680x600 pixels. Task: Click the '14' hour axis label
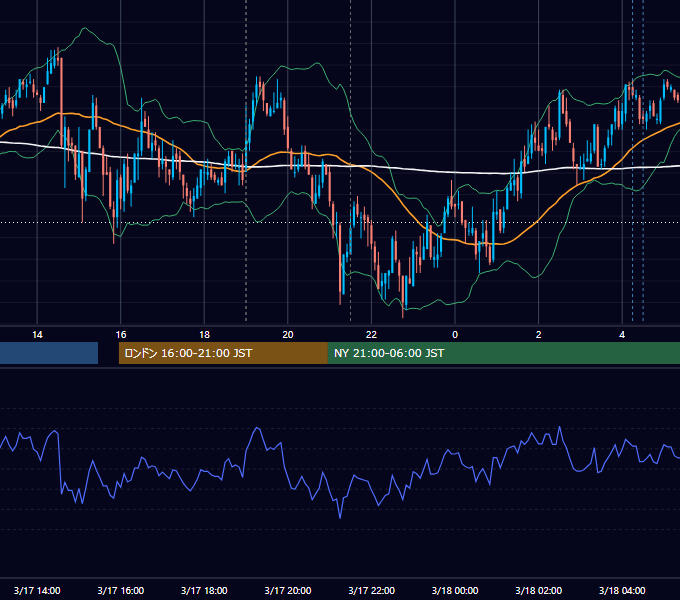click(37, 335)
